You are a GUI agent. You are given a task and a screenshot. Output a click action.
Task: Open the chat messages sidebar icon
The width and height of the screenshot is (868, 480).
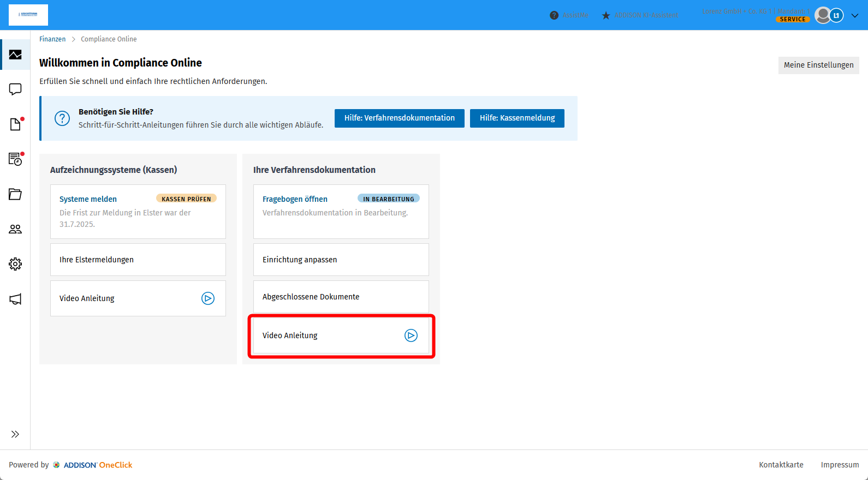click(15, 89)
